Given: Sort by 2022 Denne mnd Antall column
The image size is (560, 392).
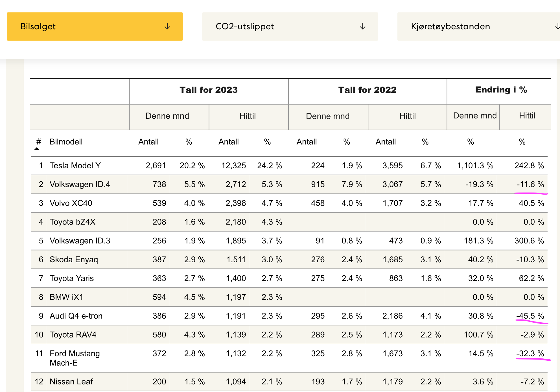Looking at the screenshot, I should pos(307,142).
